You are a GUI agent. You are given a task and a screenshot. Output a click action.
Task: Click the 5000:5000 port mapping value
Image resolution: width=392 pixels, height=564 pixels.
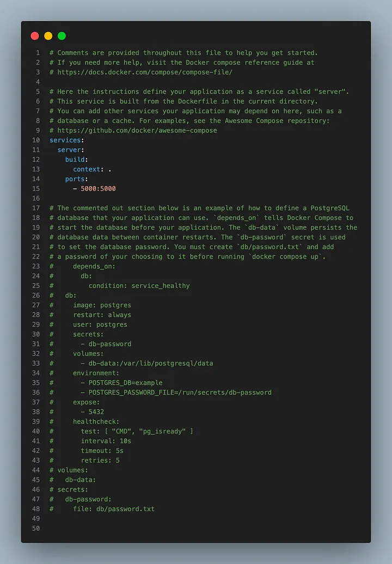pyautogui.click(x=98, y=189)
